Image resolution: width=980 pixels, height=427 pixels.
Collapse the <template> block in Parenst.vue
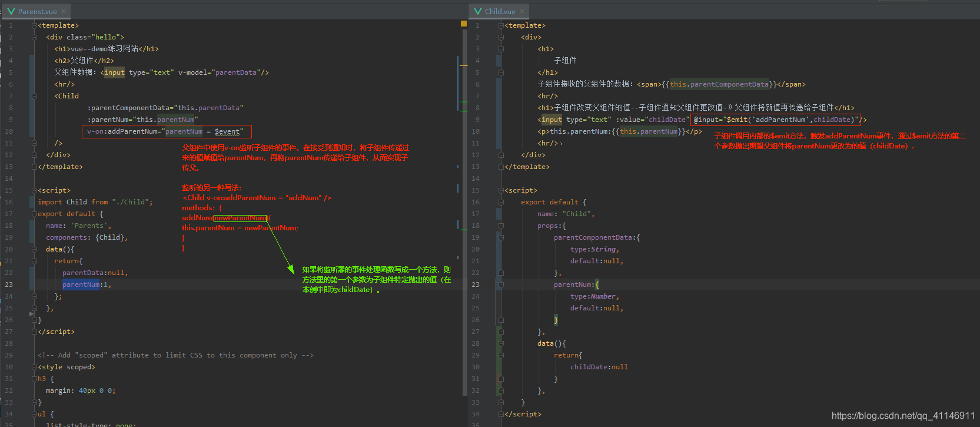point(35,25)
